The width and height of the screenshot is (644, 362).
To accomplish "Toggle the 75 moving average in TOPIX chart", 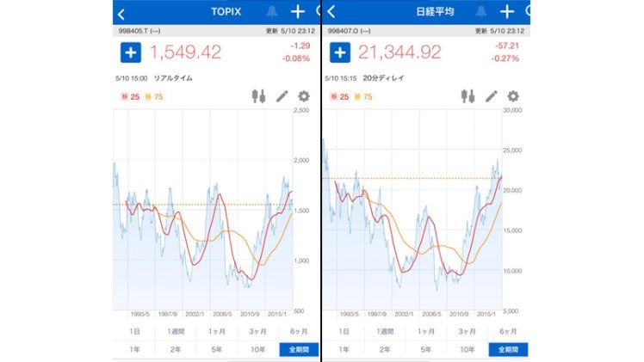I will coord(154,97).
